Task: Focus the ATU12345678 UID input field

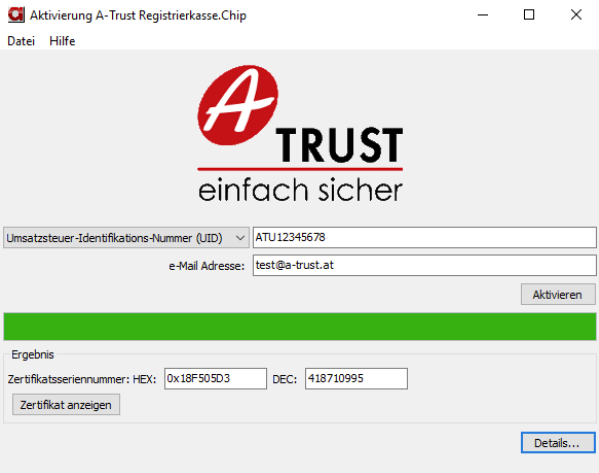Action: pos(424,237)
